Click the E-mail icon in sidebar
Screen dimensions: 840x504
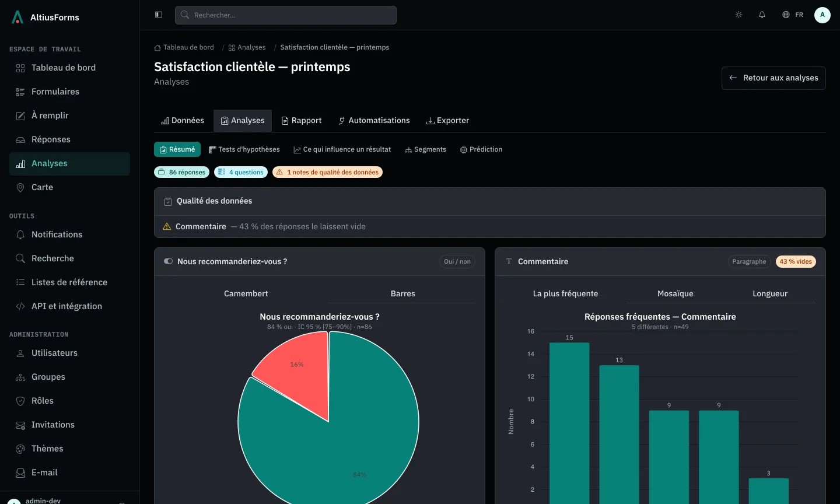click(x=20, y=473)
